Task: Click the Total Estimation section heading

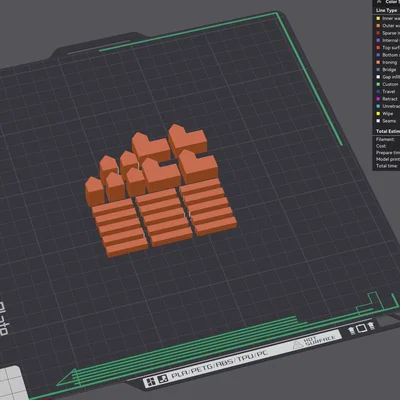Action: (388, 131)
